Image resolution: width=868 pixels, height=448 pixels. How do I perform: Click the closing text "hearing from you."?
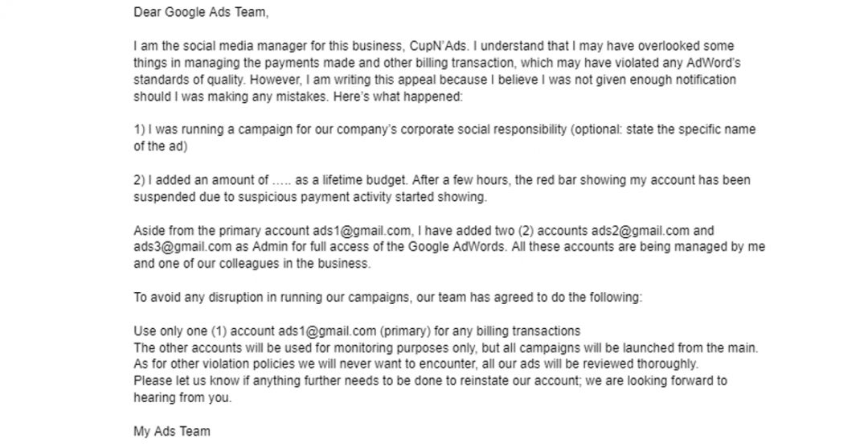pyautogui.click(x=182, y=398)
